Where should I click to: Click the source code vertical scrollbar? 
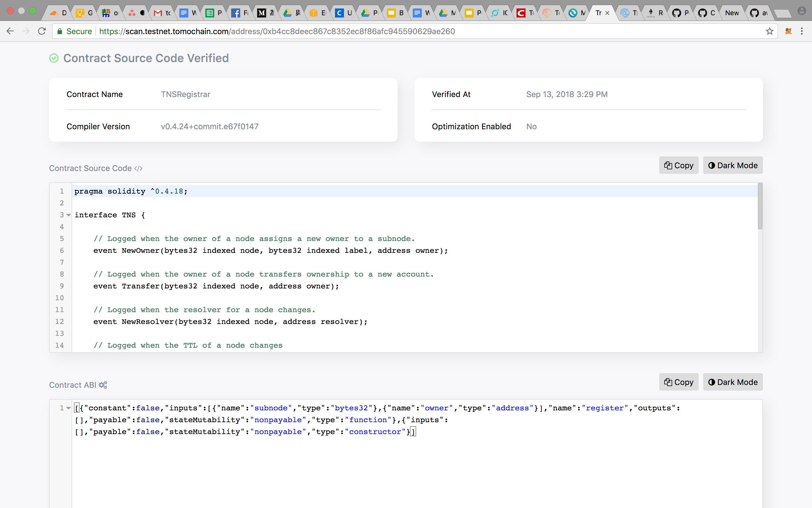(x=760, y=206)
